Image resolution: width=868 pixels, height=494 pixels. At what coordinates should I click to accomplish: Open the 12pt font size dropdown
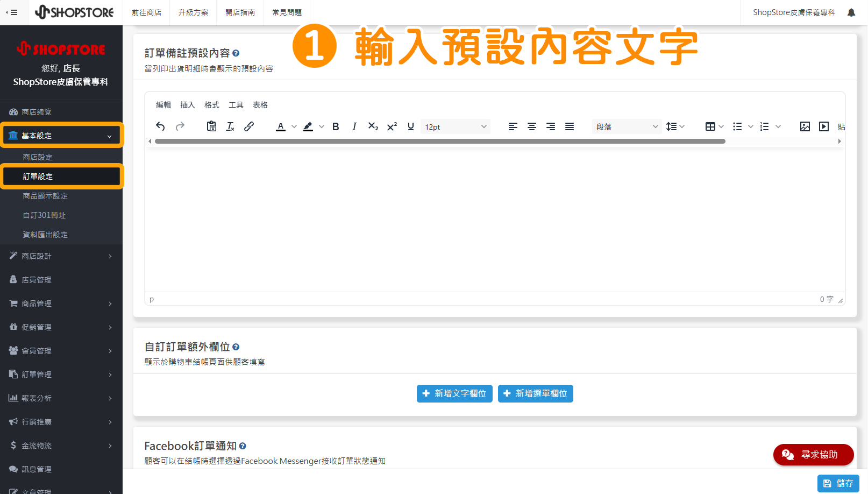pos(456,126)
